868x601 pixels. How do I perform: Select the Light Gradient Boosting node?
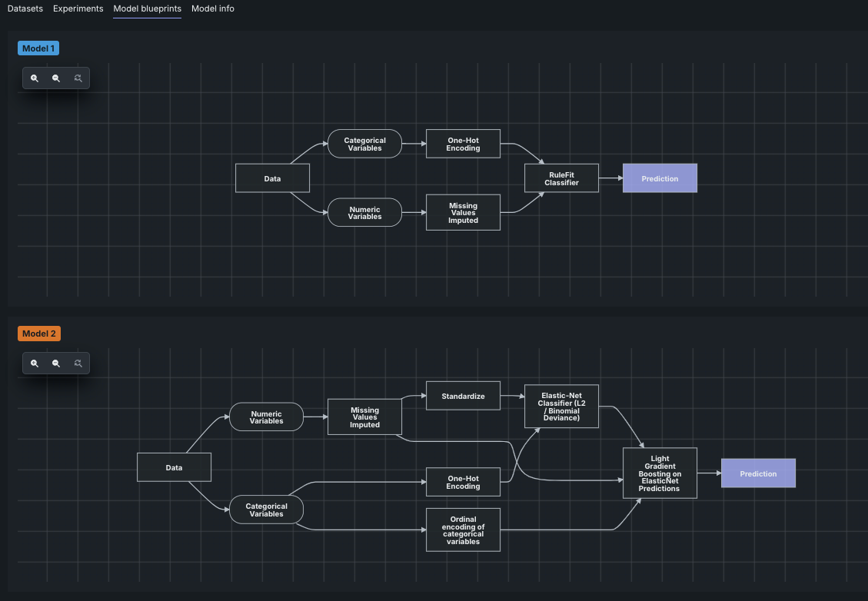pyautogui.click(x=660, y=473)
